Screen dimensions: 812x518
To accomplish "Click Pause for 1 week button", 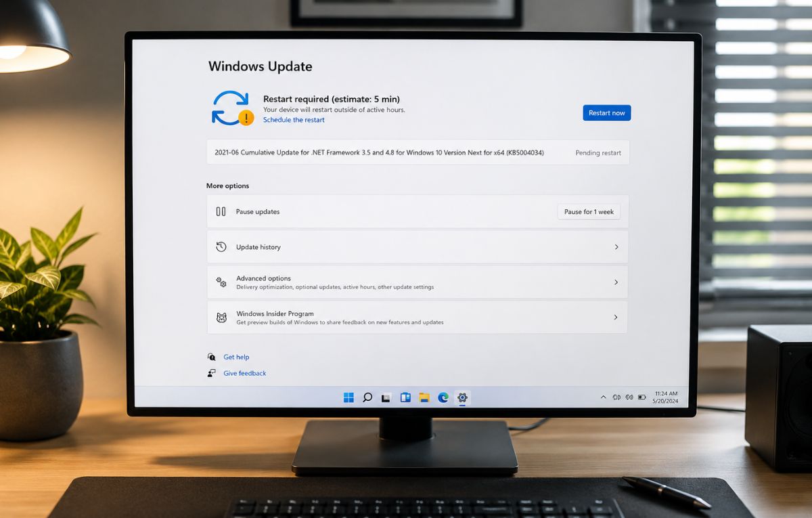I will pos(589,212).
